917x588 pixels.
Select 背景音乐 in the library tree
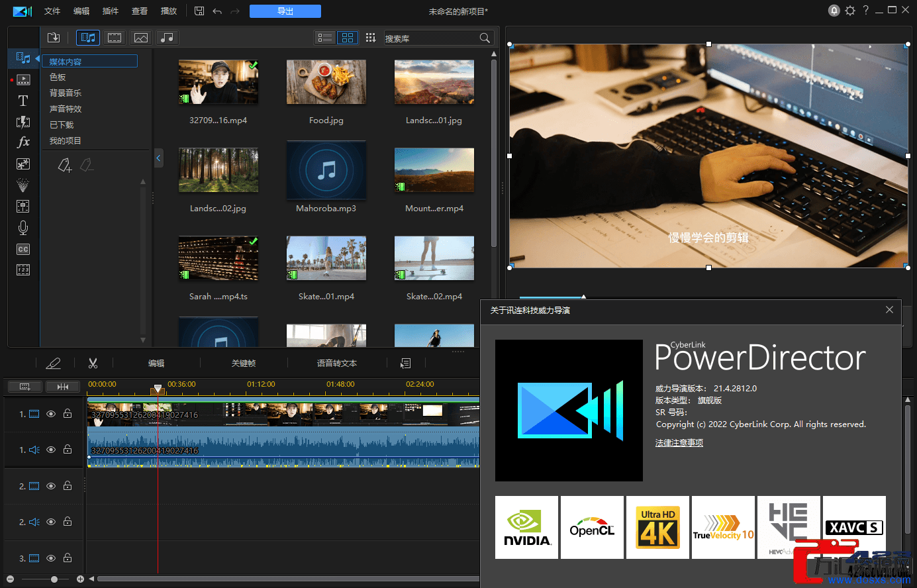66,93
